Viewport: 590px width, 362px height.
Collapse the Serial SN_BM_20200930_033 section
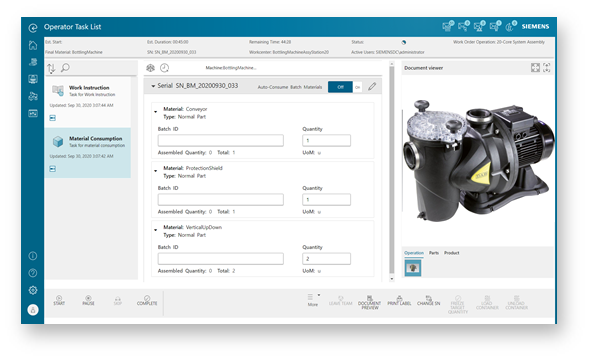tap(153, 86)
